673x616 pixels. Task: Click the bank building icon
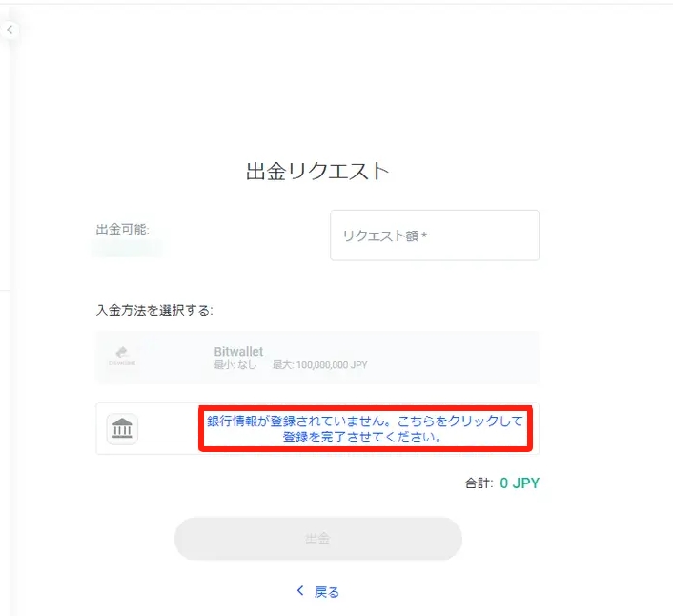122,429
